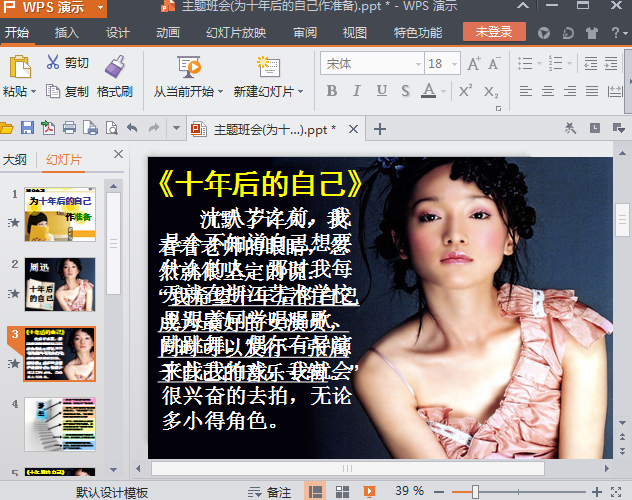Fit slide to window icon
The height and width of the screenshot is (500, 632).
616,492
